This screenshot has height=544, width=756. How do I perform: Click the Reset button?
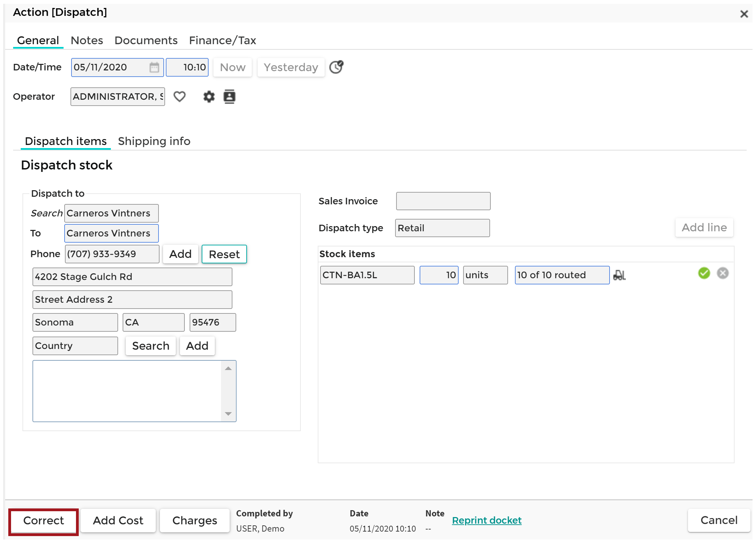point(224,254)
